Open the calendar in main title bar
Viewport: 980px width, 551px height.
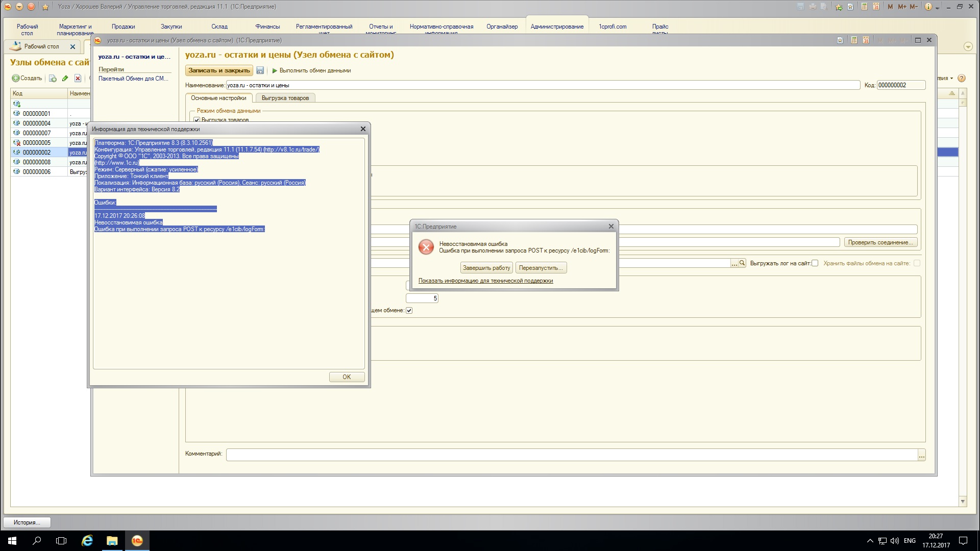[876, 7]
